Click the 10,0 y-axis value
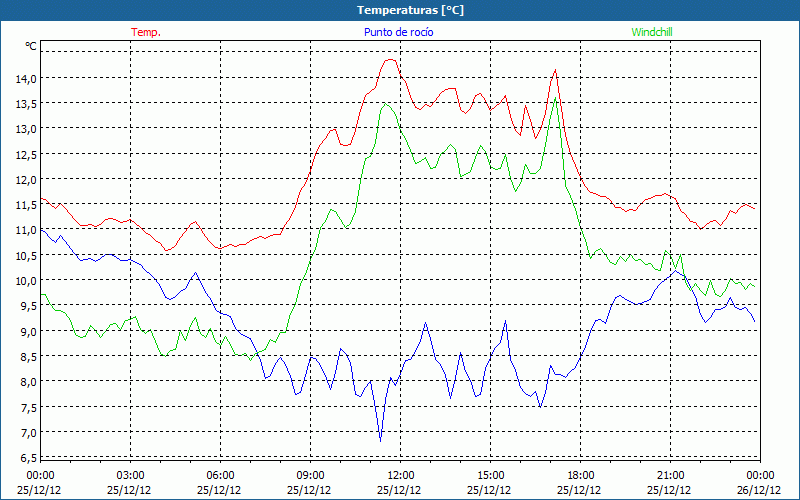Image resolution: width=800 pixels, height=500 pixels. pyautogui.click(x=26, y=281)
